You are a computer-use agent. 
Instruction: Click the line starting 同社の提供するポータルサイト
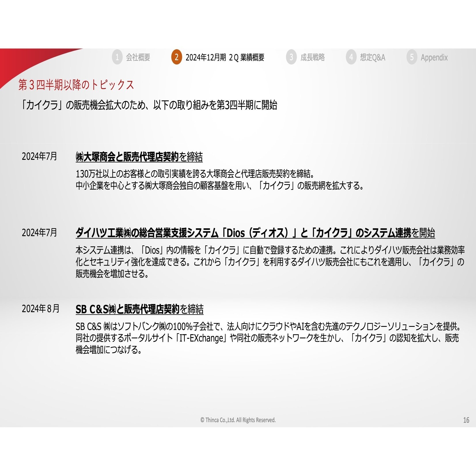[267, 338]
